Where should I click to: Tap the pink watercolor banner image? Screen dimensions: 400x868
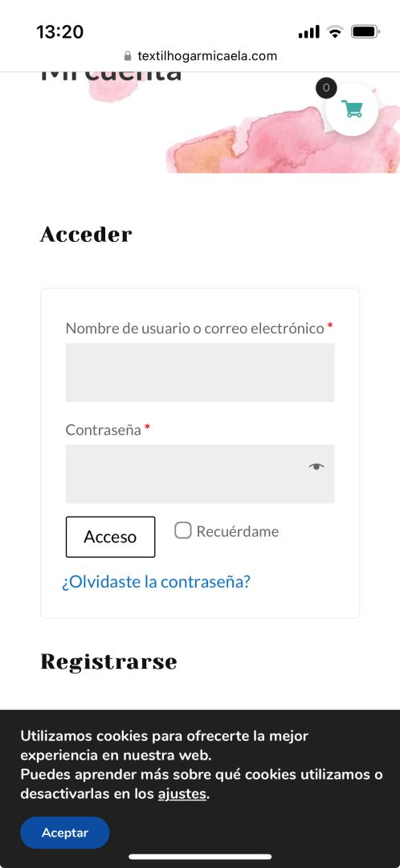282,140
